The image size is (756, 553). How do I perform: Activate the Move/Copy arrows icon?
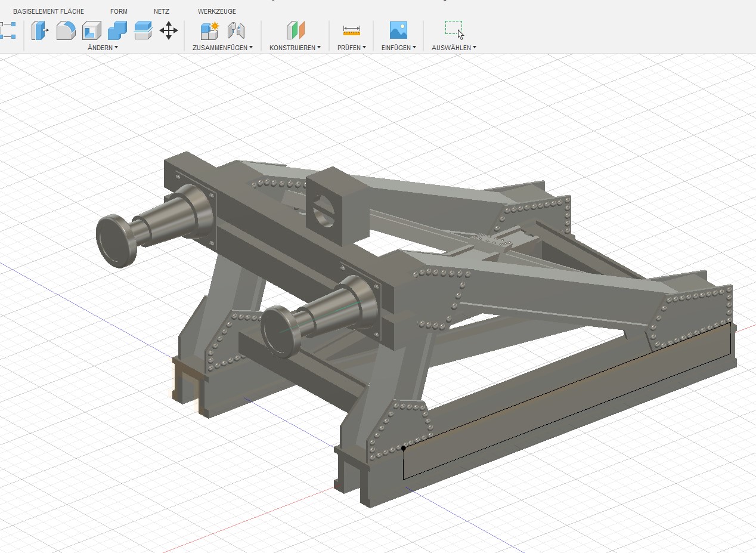[169, 30]
